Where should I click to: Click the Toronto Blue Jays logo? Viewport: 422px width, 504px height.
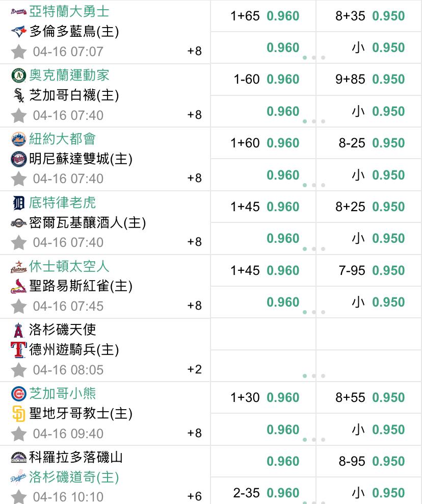(x=19, y=32)
